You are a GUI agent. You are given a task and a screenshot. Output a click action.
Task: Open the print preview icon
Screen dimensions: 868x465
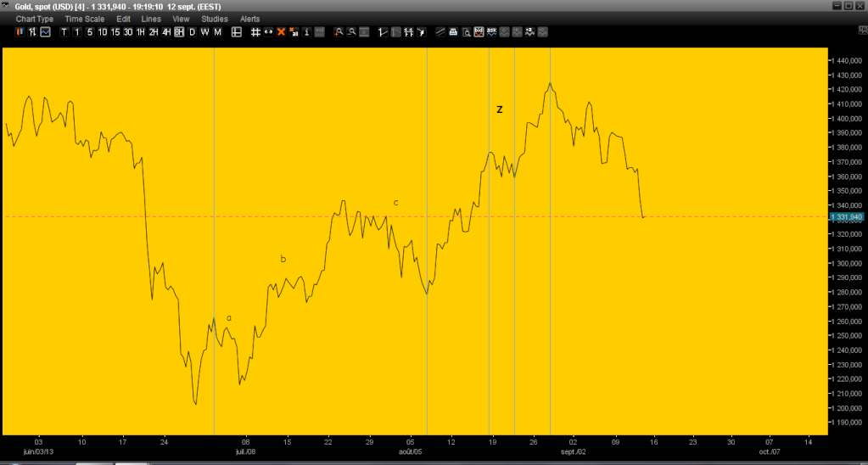click(466, 32)
